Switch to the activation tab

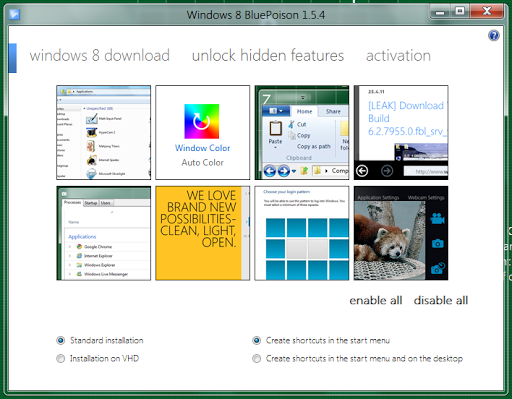coord(398,55)
